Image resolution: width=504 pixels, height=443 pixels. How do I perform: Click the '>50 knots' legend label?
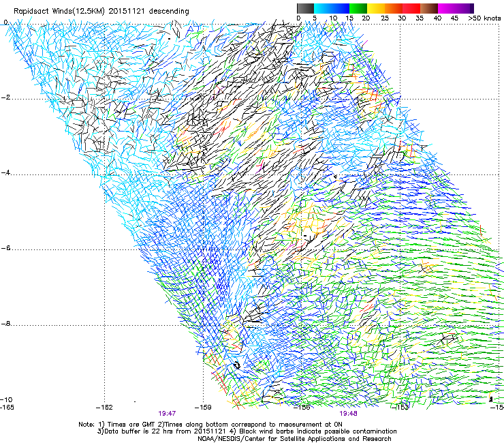pos(484,18)
